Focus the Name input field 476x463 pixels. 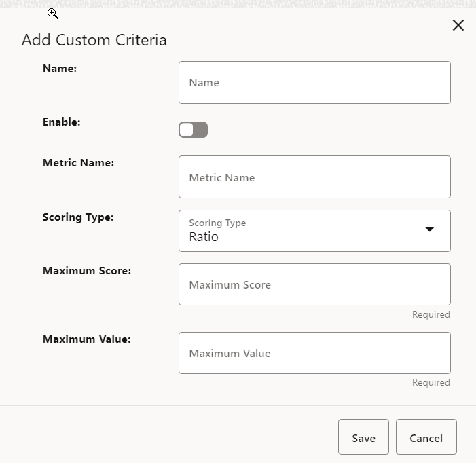click(314, 83)
